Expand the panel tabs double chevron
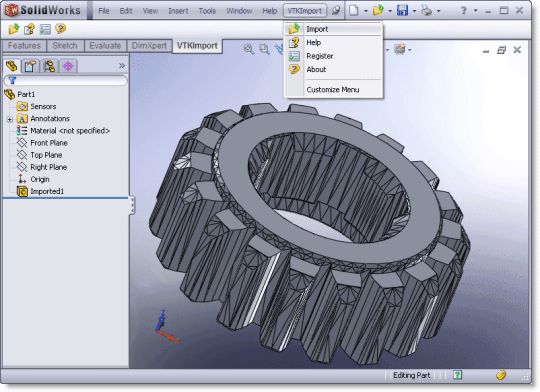Screen dimensions: 540x392 click(122, 65)
